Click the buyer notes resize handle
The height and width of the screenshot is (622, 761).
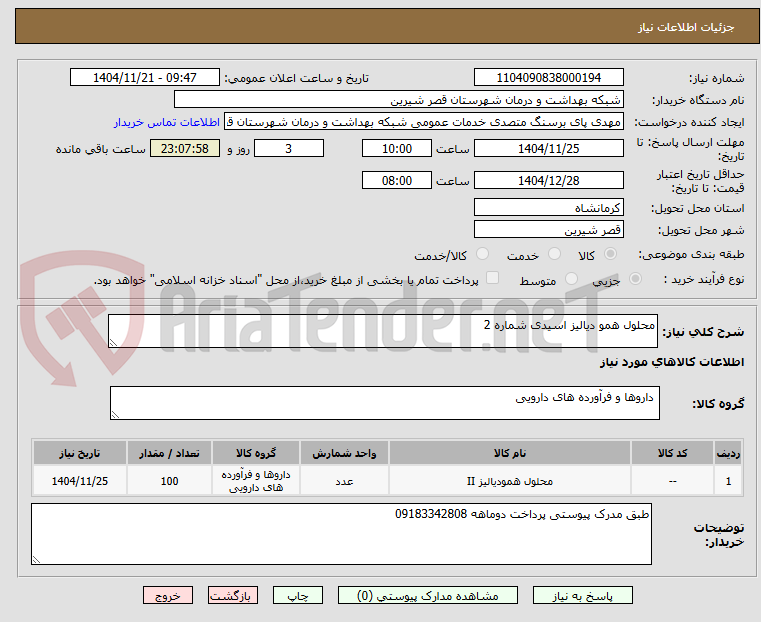point(36,559)
